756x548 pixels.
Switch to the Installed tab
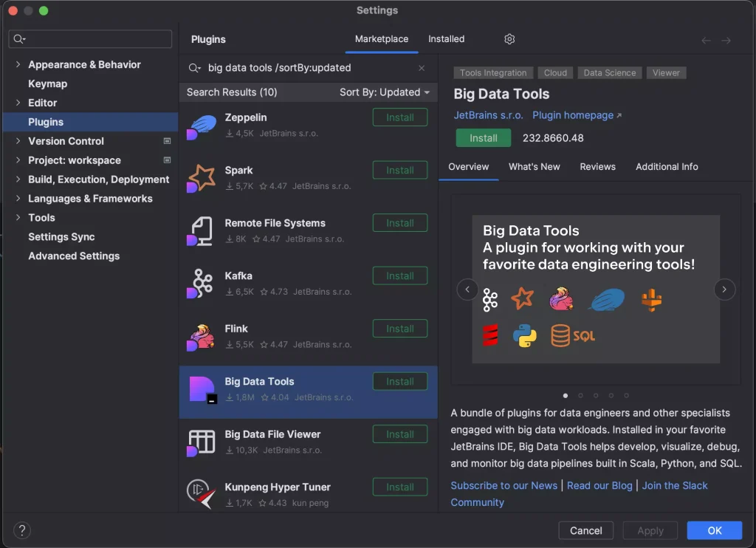(x=445, y=39)
